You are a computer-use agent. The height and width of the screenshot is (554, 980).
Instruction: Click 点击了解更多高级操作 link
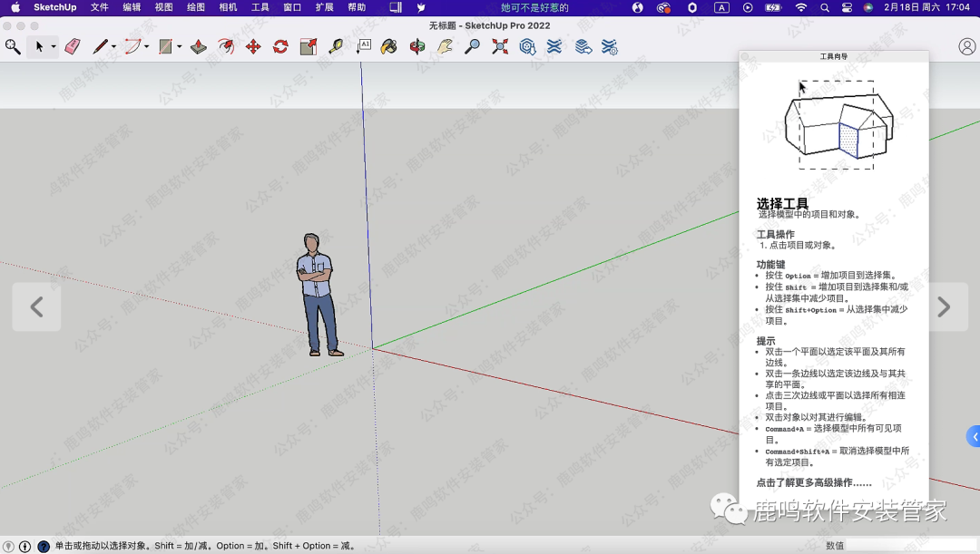pyautogui.click(x=806, y=482)
